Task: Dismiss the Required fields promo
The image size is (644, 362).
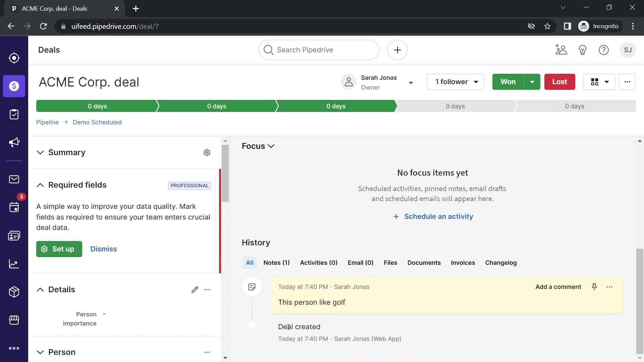Action: click(104, 249)
